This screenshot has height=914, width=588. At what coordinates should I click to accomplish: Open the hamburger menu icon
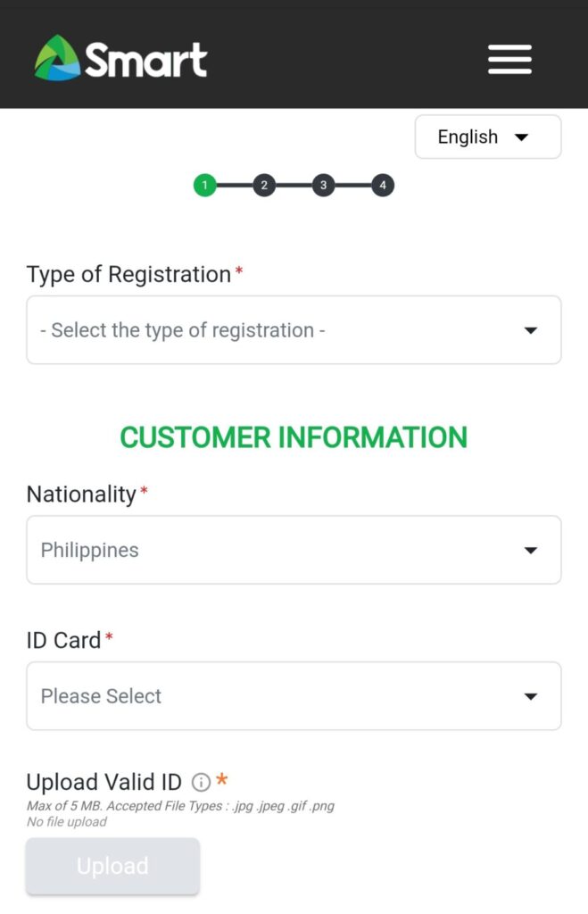coord(509,60)
